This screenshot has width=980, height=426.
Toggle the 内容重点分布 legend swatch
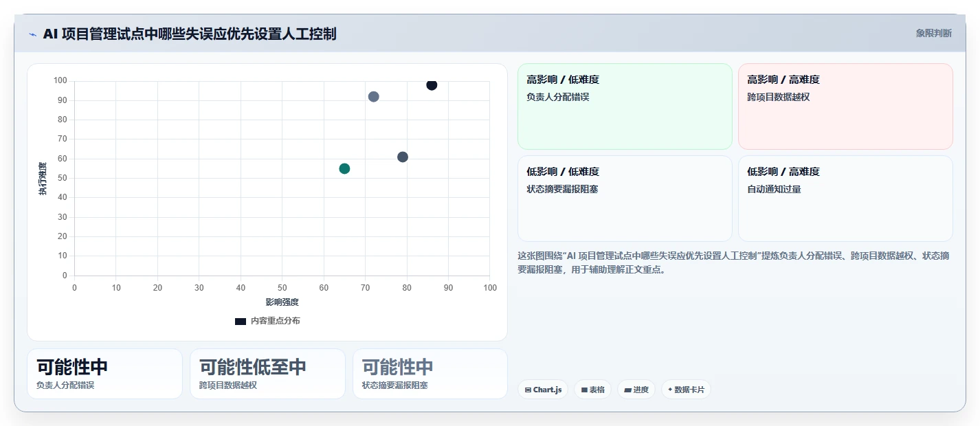(x=241, y=321)
